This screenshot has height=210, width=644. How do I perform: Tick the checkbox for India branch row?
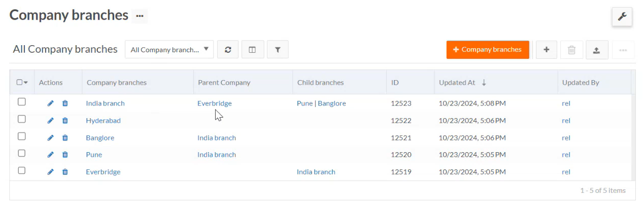(x=22, y=102)
